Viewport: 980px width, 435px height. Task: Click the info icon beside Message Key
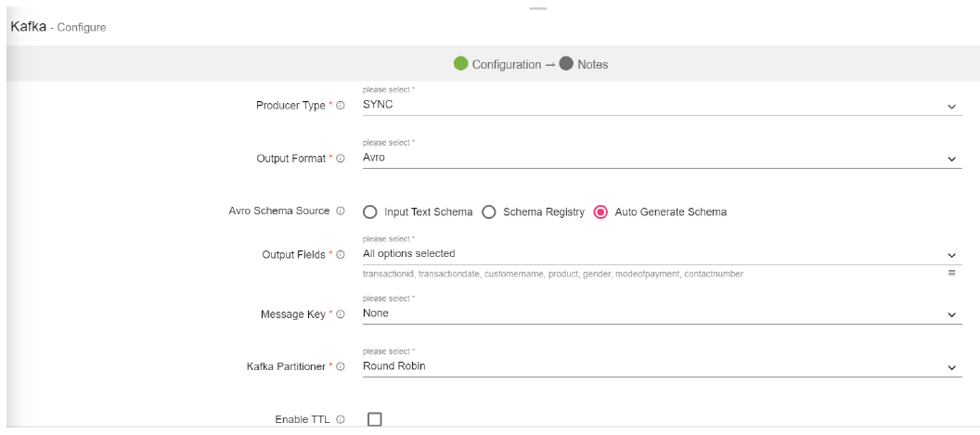341,314
